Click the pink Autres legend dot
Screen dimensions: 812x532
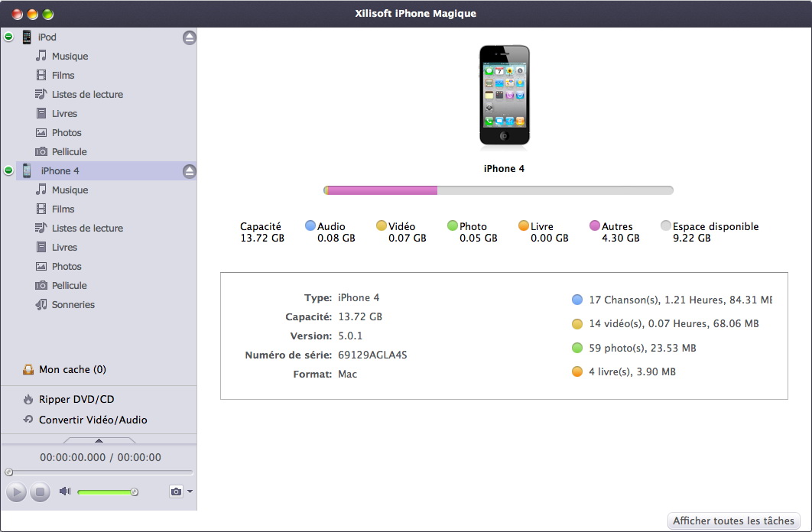point(595,225)
